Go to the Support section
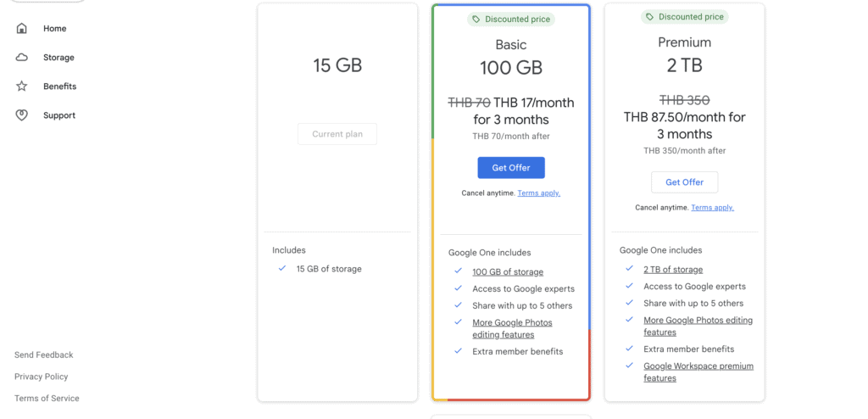 click(x=59, y=115)
